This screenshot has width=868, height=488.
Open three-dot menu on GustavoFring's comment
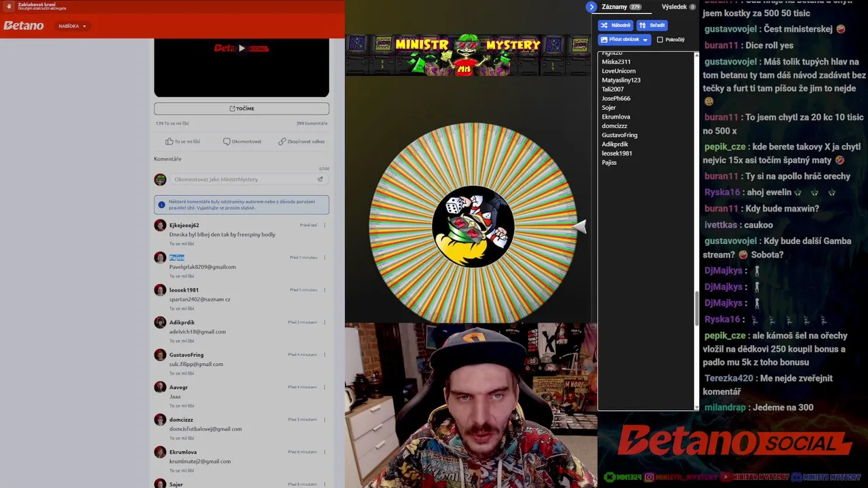(324, 354)
